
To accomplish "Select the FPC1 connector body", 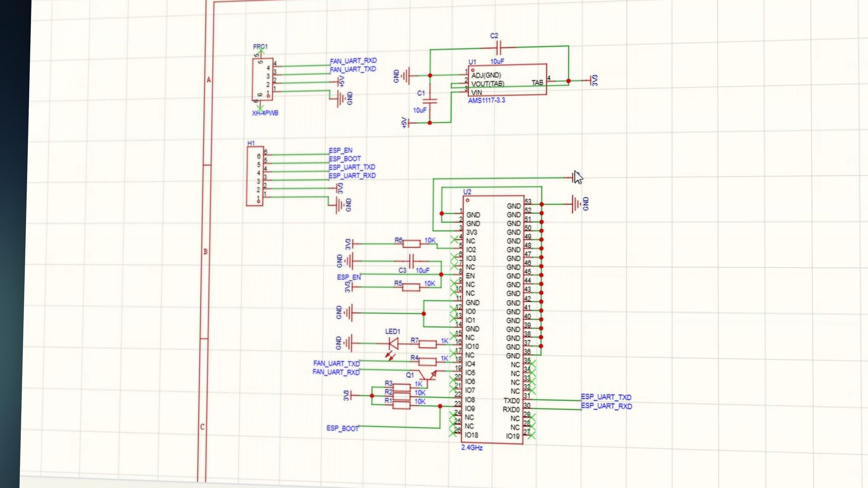I will 263,79.
